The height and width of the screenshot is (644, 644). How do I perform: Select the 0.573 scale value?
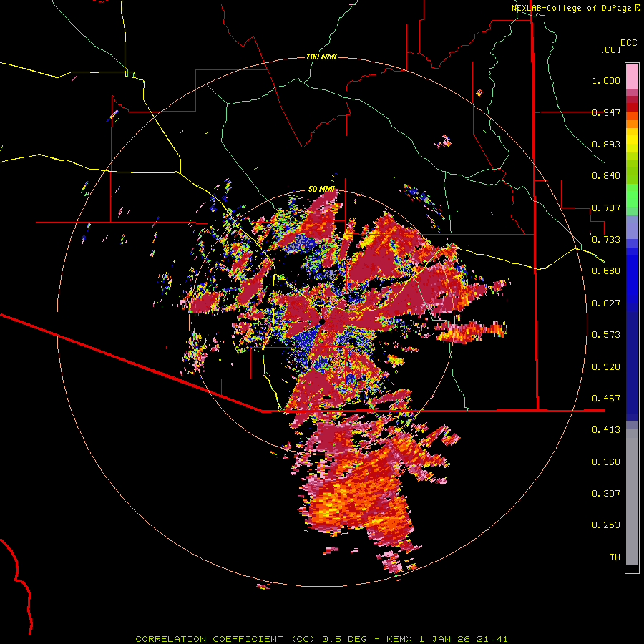pyautogui.click(x=606, y=335)
